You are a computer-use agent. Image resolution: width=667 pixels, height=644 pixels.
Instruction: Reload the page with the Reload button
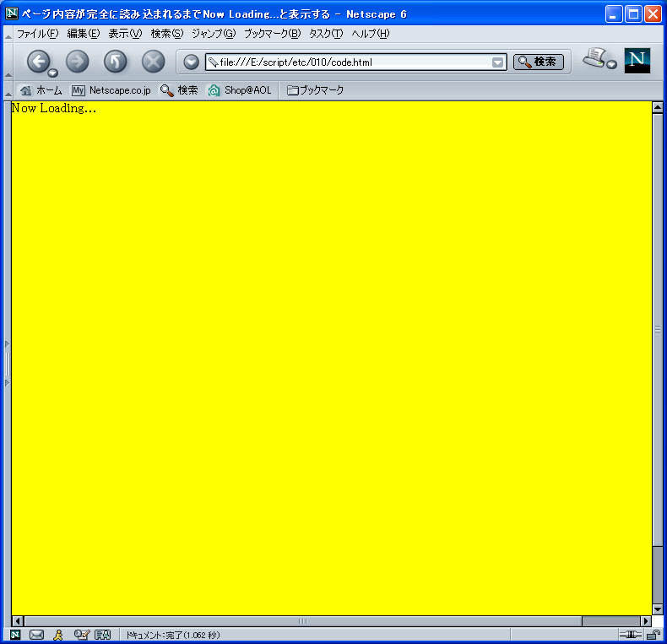point(116,62)
